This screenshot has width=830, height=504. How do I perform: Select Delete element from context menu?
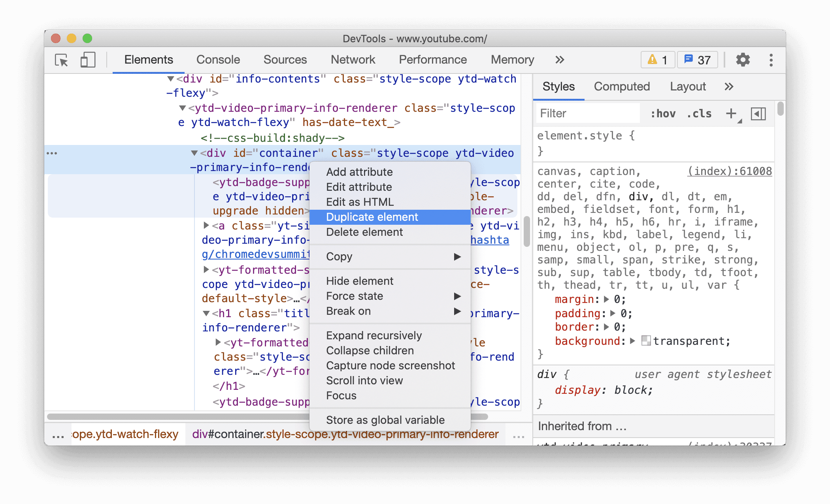coord(364,231)
